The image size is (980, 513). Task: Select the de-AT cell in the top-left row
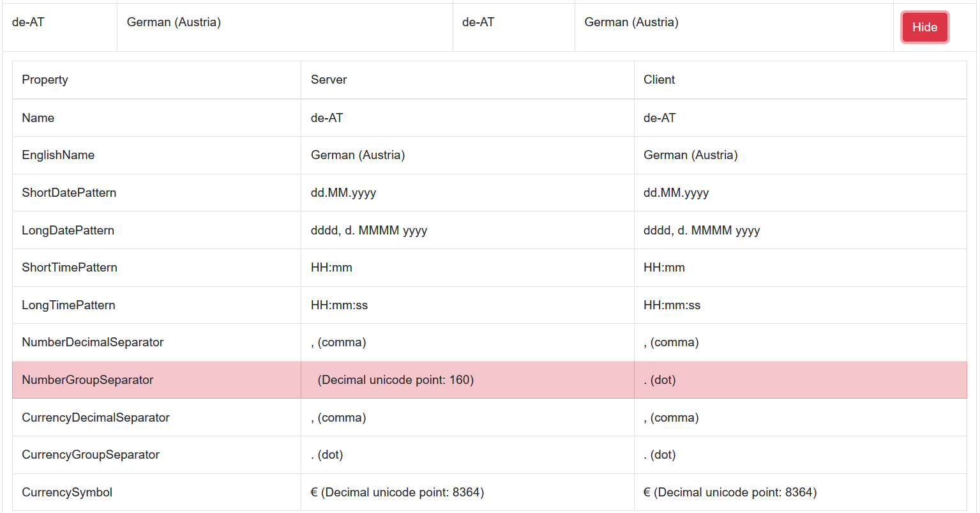point(26,22)
